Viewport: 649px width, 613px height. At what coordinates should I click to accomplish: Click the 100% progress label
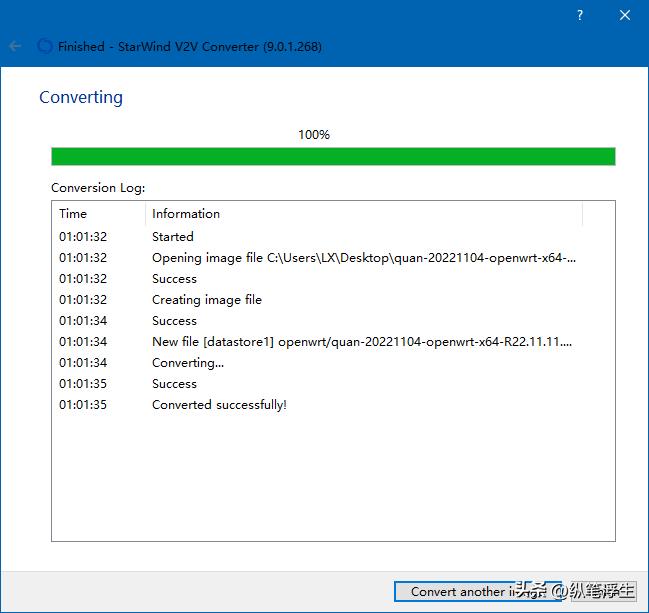314,134
